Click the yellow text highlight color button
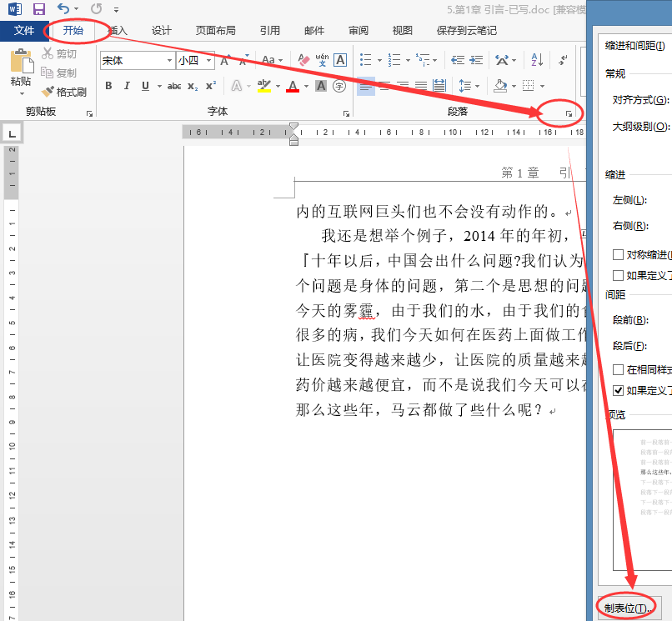Viewport: 672px width, 621px height. pyautogui.click(x=263, y=86)
